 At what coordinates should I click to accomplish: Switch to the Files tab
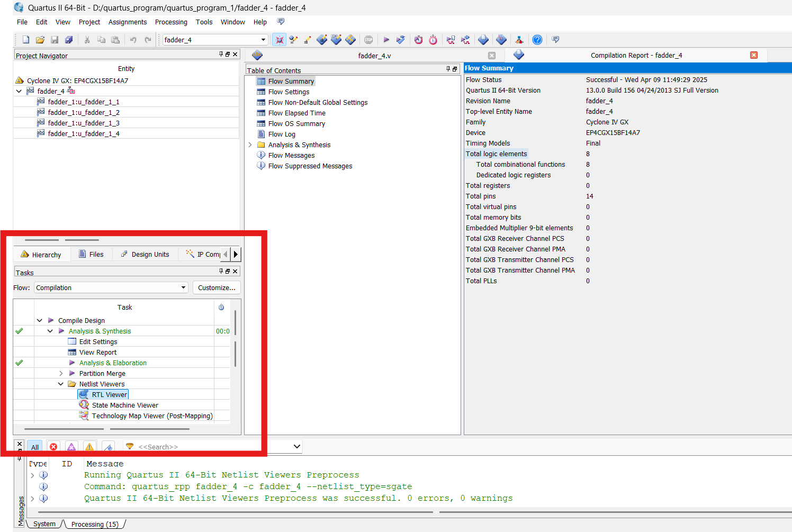pyautogui.click(x=91, y=254)
